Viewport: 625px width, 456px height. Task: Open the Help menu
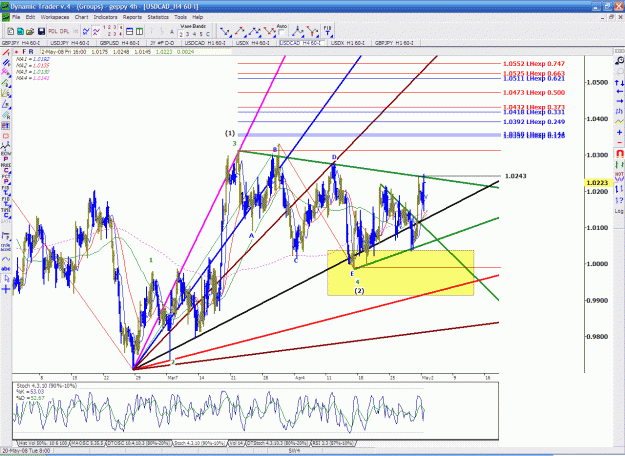(198, 17)
